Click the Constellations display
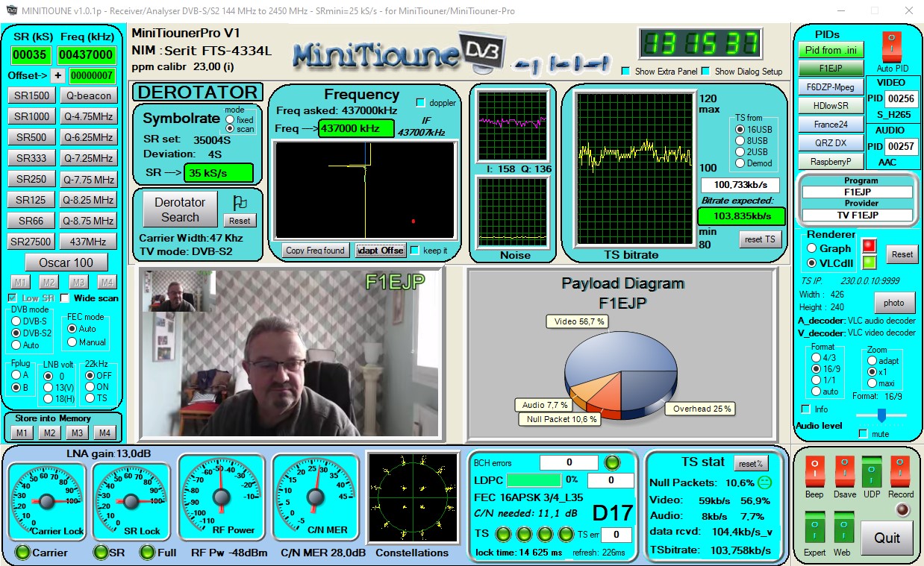Screen dimensions: 924x566 [412, 497]
